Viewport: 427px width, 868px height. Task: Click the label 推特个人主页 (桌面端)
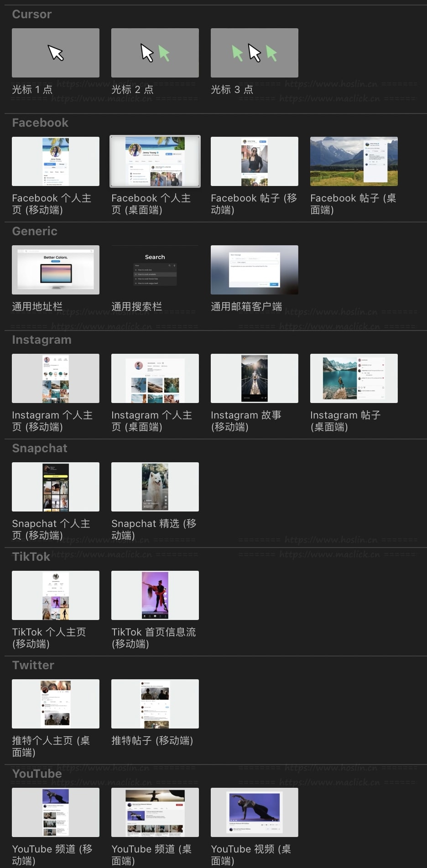pos(51,746)
